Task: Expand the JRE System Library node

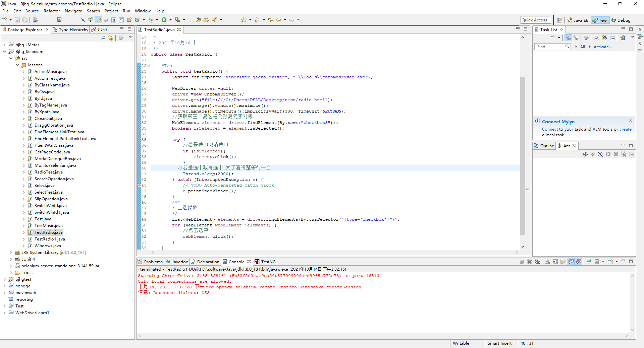Action: 11,253
